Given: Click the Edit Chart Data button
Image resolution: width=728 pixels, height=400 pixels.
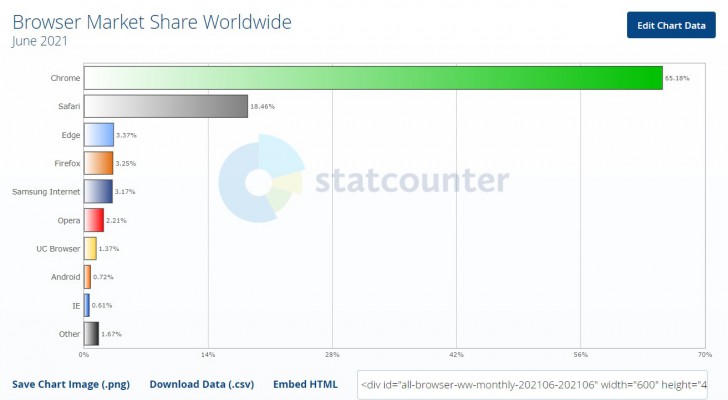Looking at the screenshot, I should pyautogui.click(x=671, y=25).
